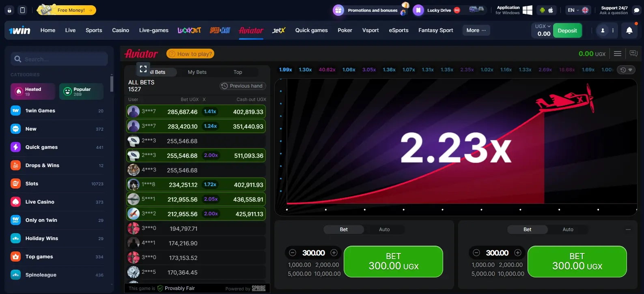This screenshot has width=644, height=294.
Task: Click the game search field
Action: (x=59, y=59)
